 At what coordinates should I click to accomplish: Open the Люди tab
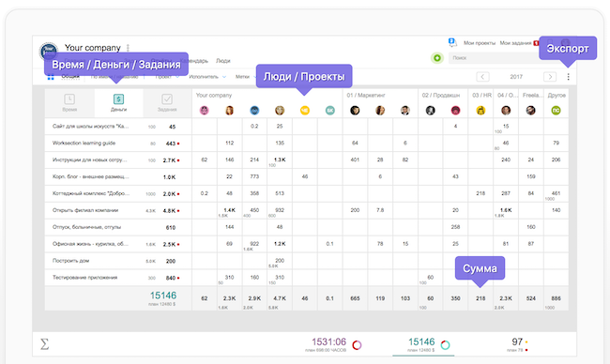pos(223,61)
